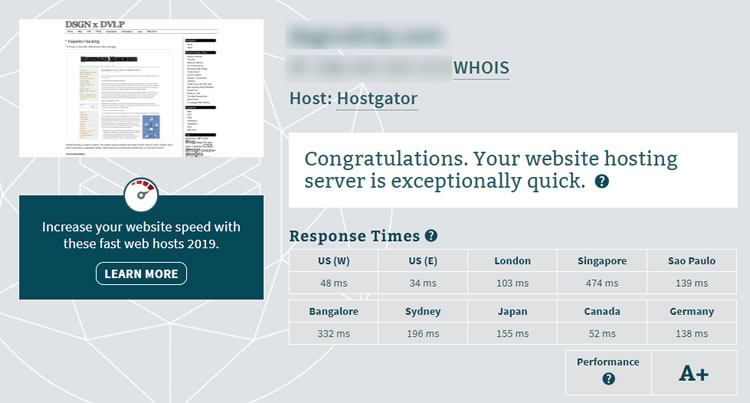Click the 'Congratulations' result message text
Image resolution: width=750 pixels, height=403 pixels.
[491, 170]
